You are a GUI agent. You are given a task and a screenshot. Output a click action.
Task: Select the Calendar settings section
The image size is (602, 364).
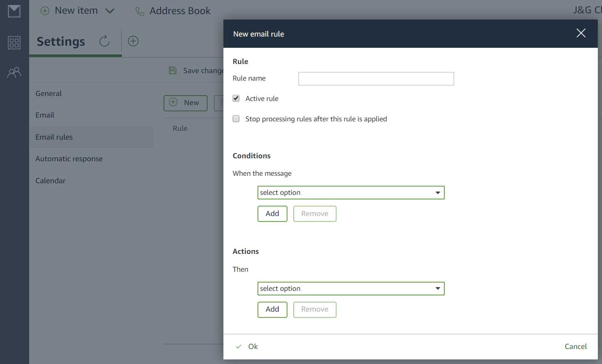pos(50,181)
